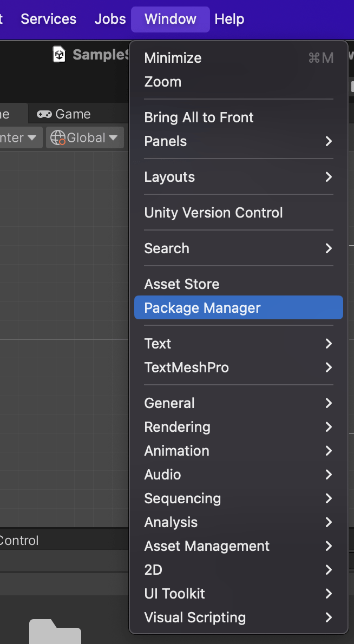Open the Sequencing submenu
This screenshot has width=354, height=644.
pos(239,498)
